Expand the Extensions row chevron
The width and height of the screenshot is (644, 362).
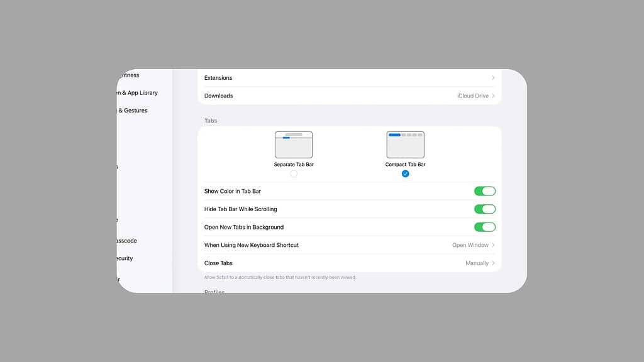point(493,77)
